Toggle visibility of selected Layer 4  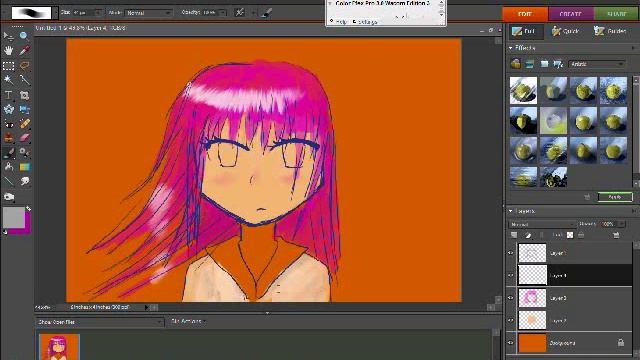[x=511, y=276]
